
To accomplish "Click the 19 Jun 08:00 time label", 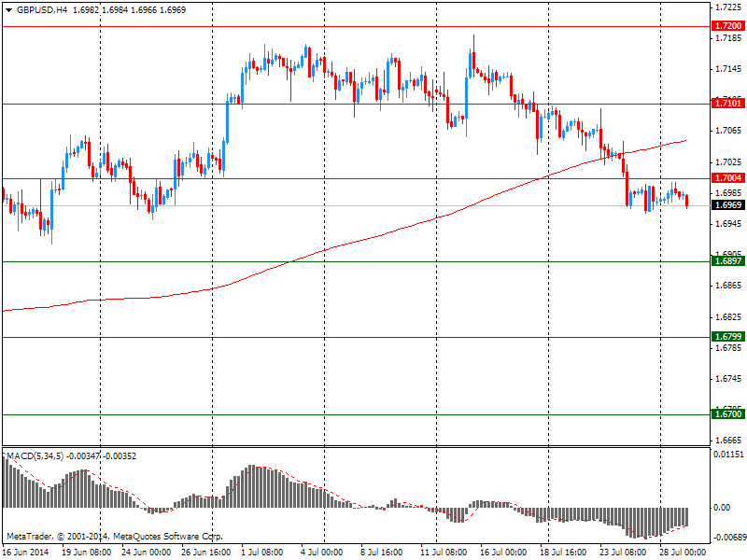I will pos(87,553).
